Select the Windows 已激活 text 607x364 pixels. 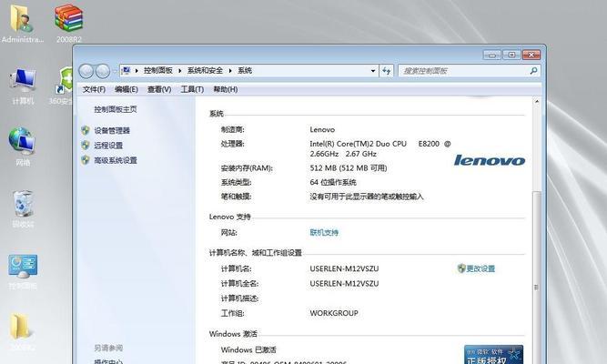click(x=248, y=349)
